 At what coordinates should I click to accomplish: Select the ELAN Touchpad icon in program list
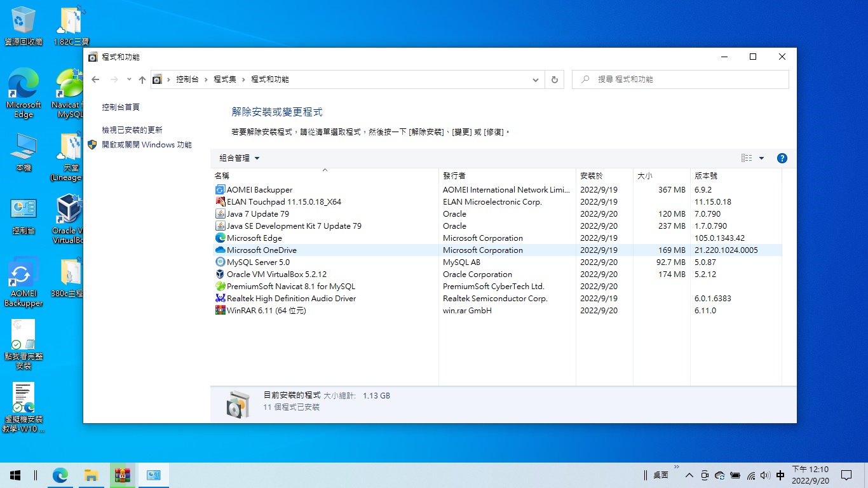tap(220, 201)
